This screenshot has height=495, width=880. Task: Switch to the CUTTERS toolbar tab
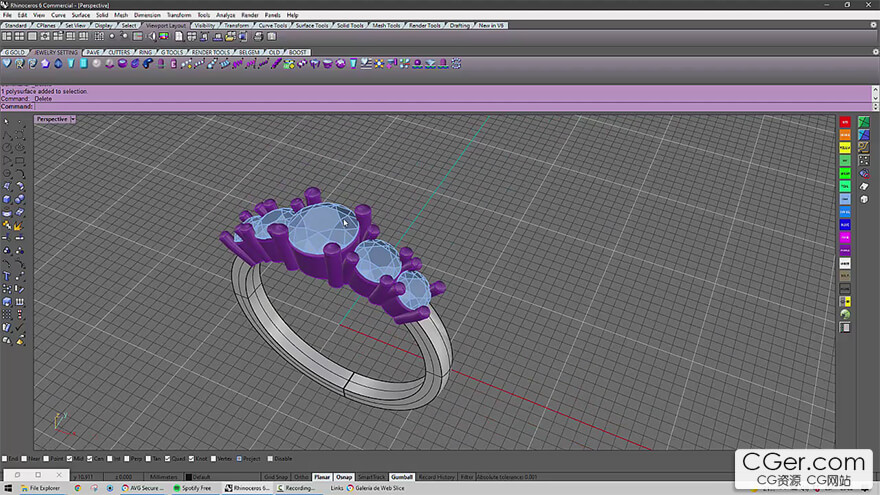click(x=119, y=52)
